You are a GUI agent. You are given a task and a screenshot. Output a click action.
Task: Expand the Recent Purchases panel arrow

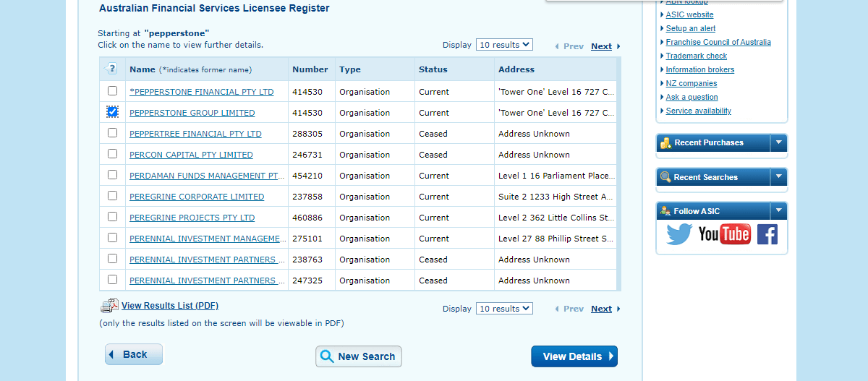point(779,142)
